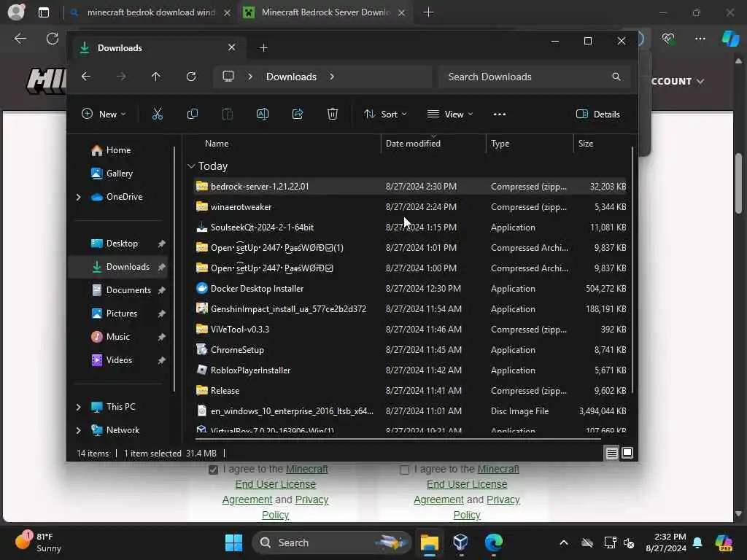The width and height of the screenshot is (747, 560).
Task: Open the New dropdown menu
Action: pos(104,114)
